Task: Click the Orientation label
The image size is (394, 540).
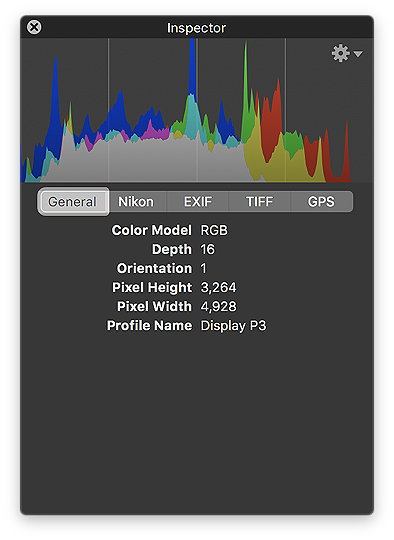Action: [x=154, y=268]
